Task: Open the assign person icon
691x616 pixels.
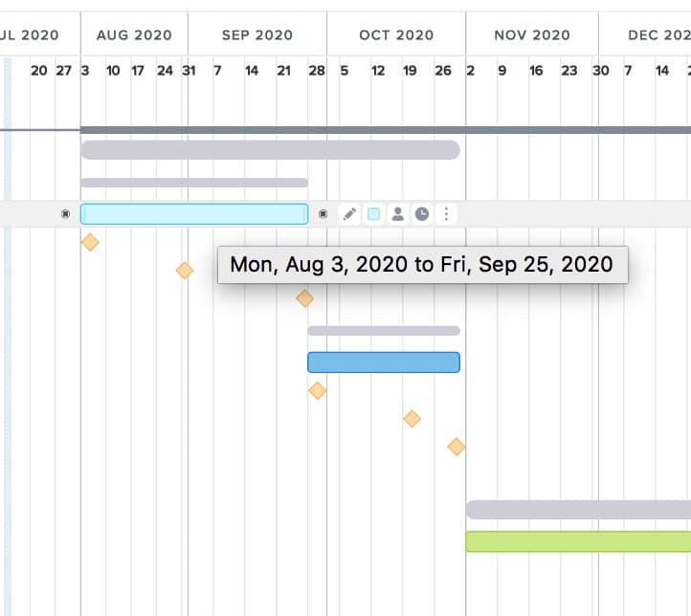Action: point(398,214)
